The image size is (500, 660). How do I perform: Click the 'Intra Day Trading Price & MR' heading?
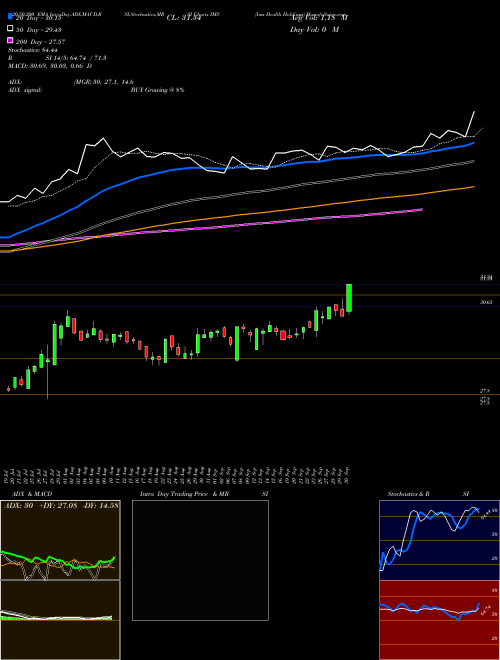tap(184, 494)
